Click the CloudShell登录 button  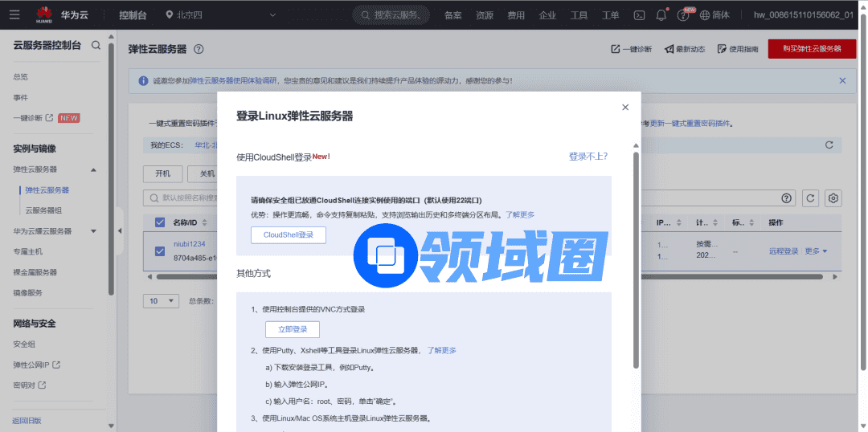[x=289, y=234]
